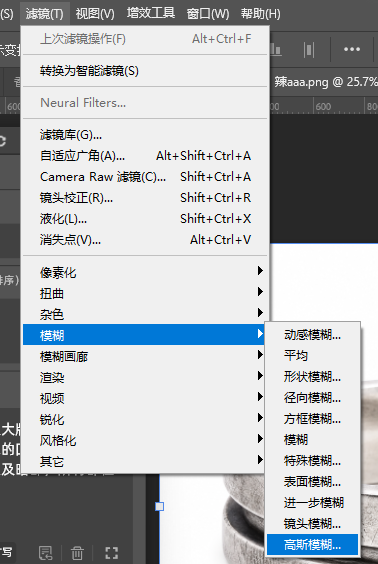Click the distribute horizontal centers icon

point(309,50)
